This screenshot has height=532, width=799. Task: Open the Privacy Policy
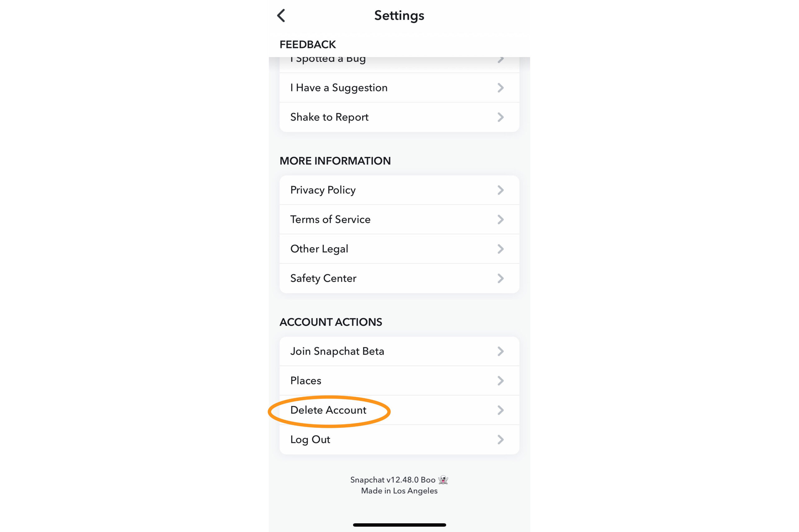[x=323, y=190]
